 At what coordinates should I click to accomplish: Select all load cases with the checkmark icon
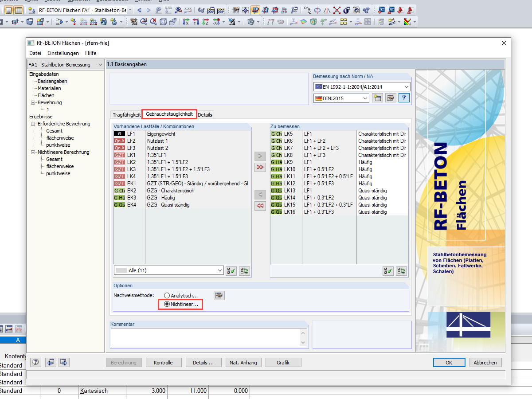coord(231,270)
